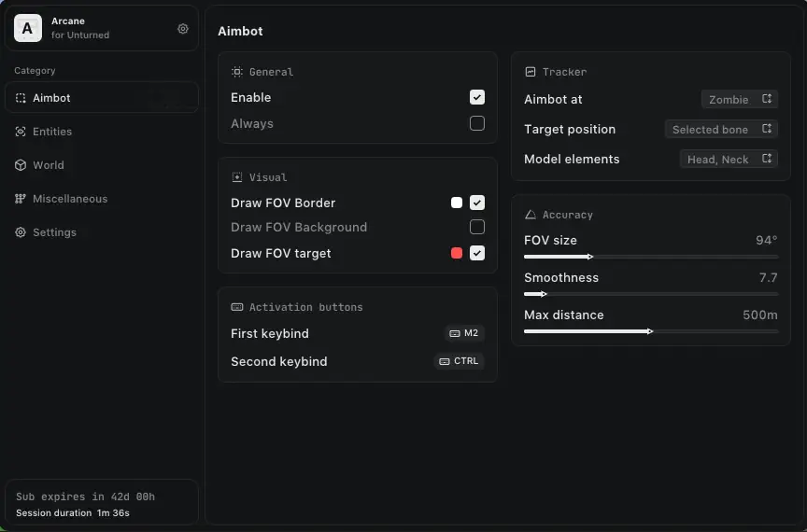Click the Accuracy triangle icon
Viewport: 807px width, 532px height.
(x=531, y=215)
